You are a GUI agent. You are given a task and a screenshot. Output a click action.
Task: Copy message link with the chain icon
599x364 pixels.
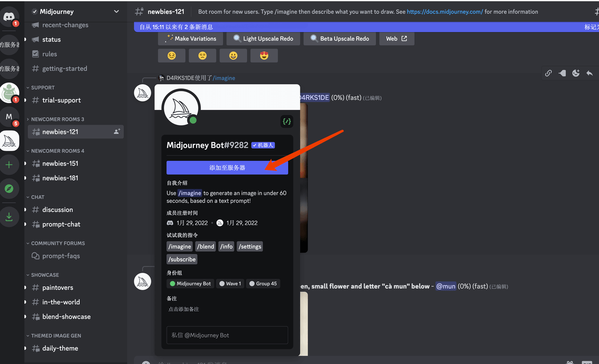point(548,73)
